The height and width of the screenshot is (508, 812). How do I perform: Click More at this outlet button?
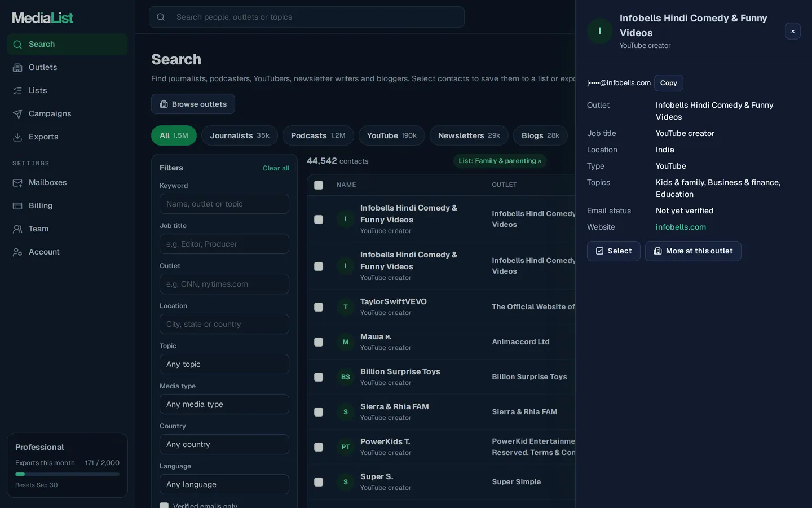[x=693, y=251]
